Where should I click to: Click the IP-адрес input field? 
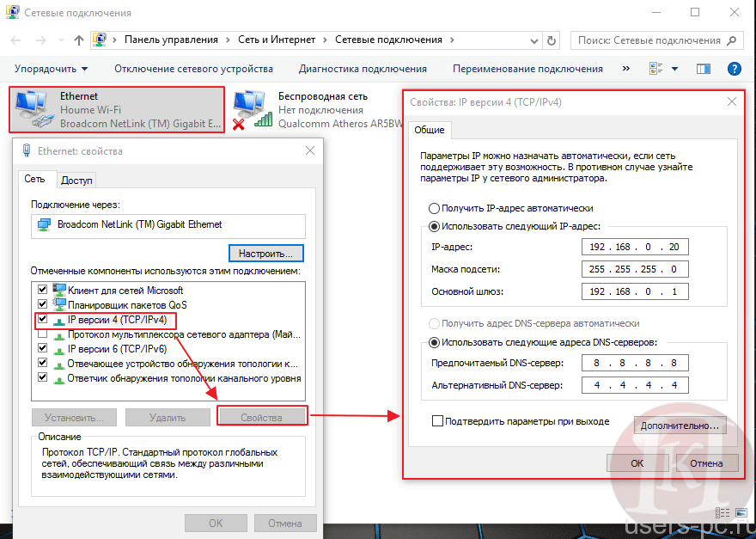[x=634, y=248]
